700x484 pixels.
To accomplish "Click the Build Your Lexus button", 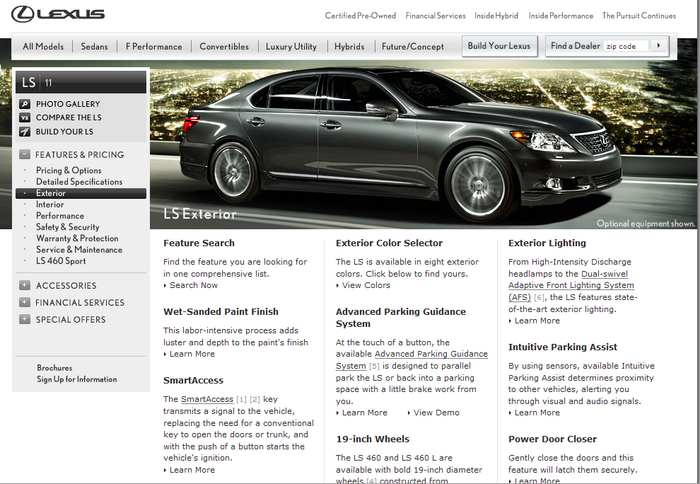I will point(499,46).
